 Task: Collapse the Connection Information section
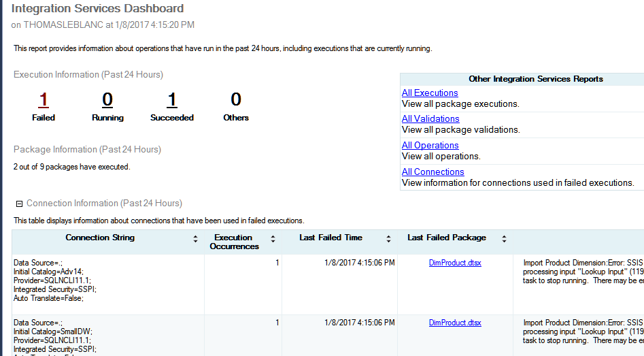19,204
